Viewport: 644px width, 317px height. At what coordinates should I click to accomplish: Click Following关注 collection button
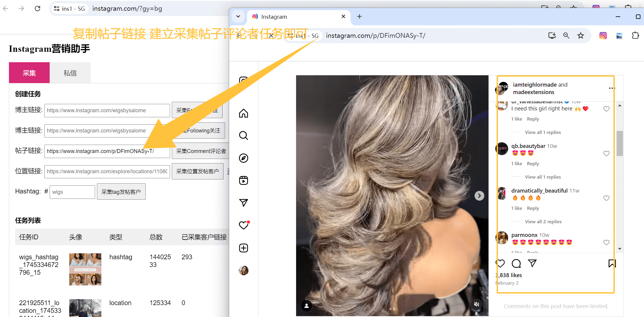click(x=199, y=131)
